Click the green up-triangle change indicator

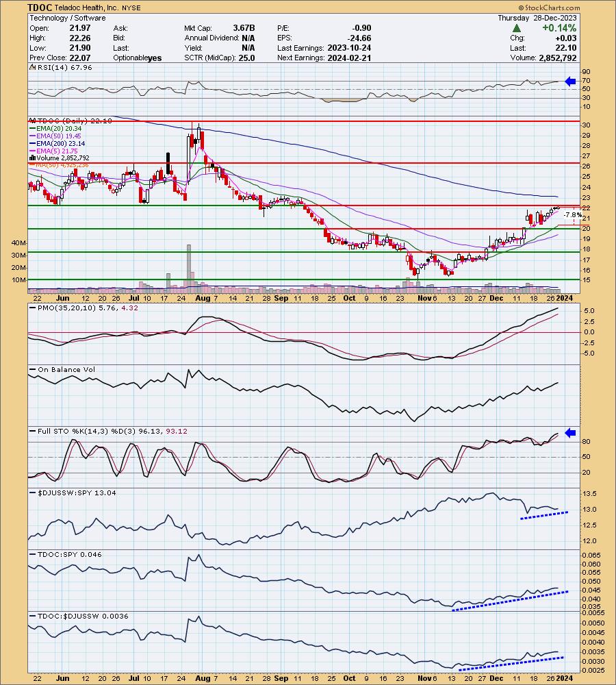coord(517,28)
